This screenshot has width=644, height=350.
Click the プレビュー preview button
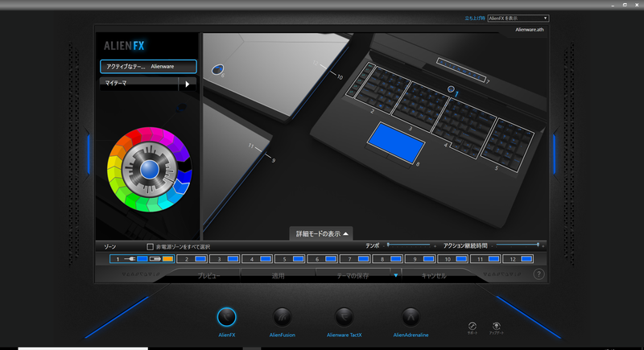(208, 276)
